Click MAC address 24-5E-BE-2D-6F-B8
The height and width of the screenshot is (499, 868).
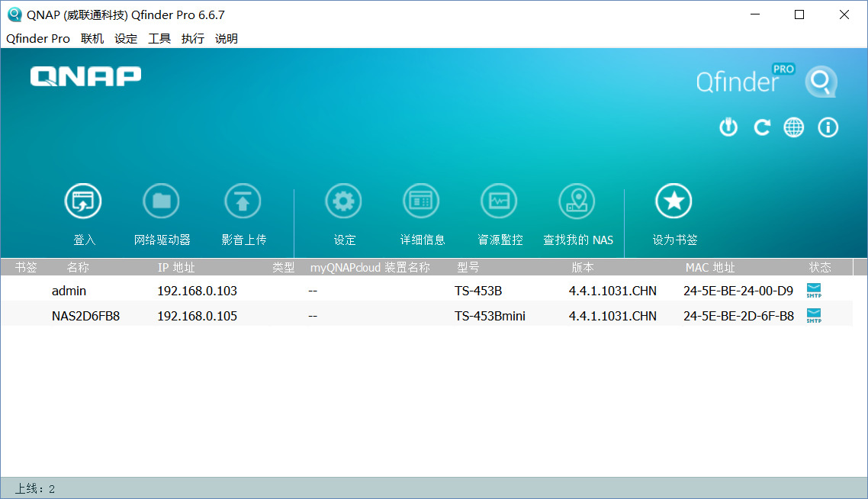click(738, 316)
